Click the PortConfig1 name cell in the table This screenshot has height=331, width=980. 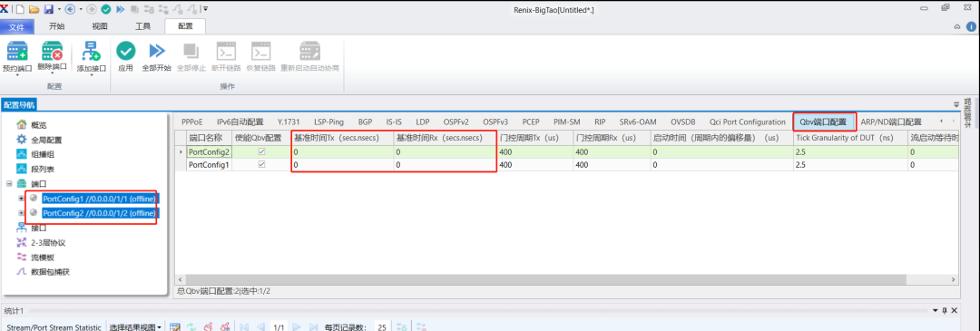209,165
